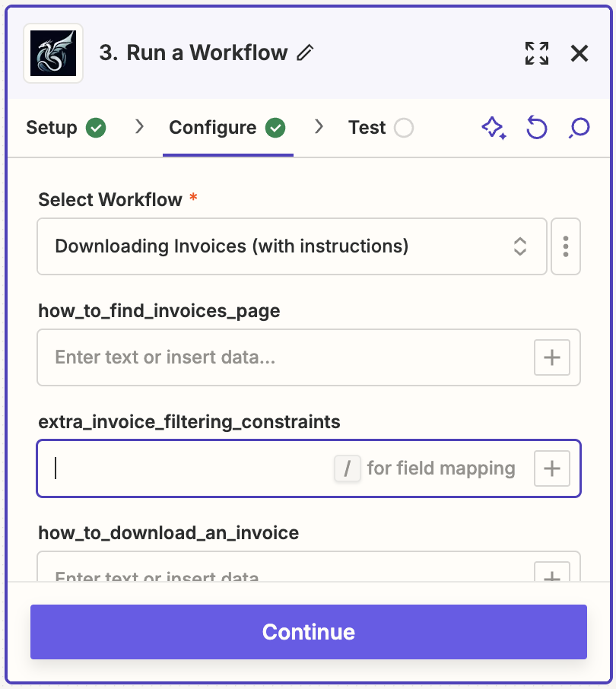Click the empty circle next to Test
This screenshot has width=616, height=689.
pyautogui.click(x=406, y=128)
